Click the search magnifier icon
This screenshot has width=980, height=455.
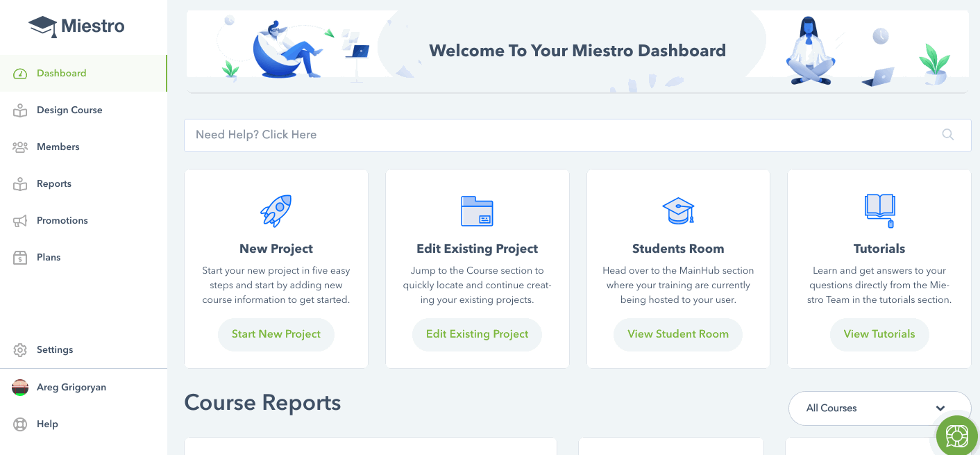948,135
